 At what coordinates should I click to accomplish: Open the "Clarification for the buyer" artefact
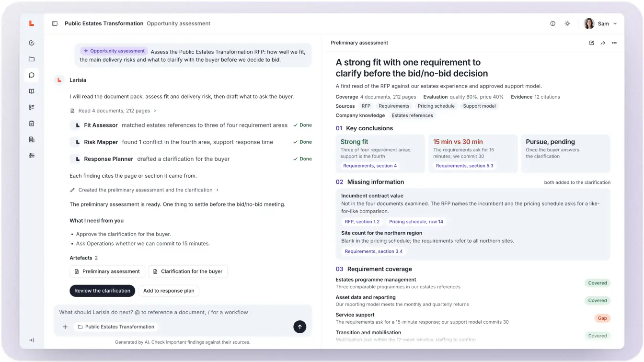[x=188, y=271]
